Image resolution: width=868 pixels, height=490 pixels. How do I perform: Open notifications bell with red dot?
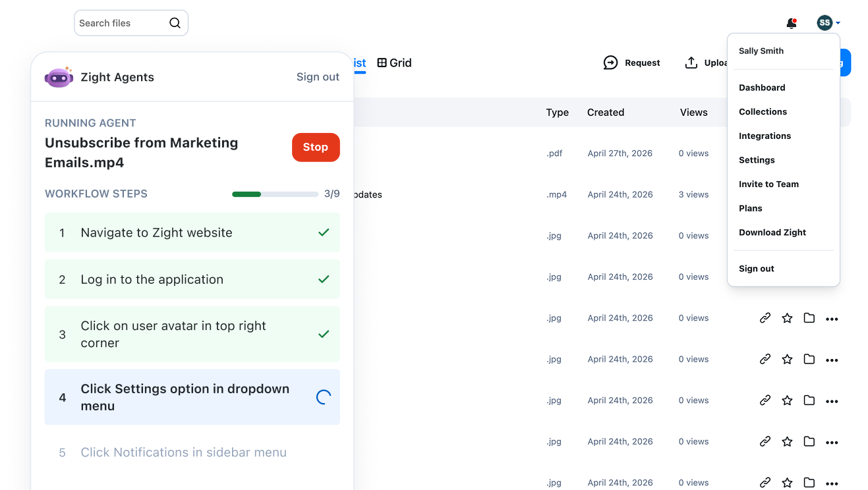pyautogui.click(x=792, y=23)
